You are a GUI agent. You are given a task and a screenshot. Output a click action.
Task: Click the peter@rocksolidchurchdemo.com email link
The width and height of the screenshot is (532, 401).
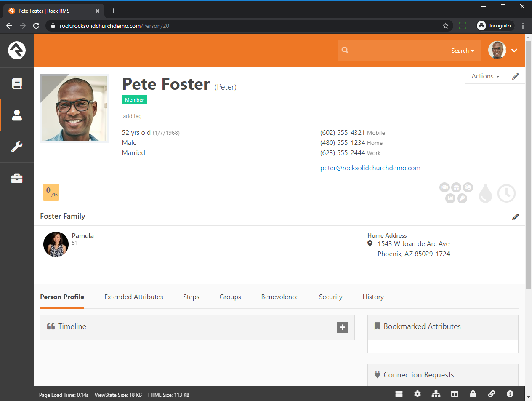click(x=370, y=168)
